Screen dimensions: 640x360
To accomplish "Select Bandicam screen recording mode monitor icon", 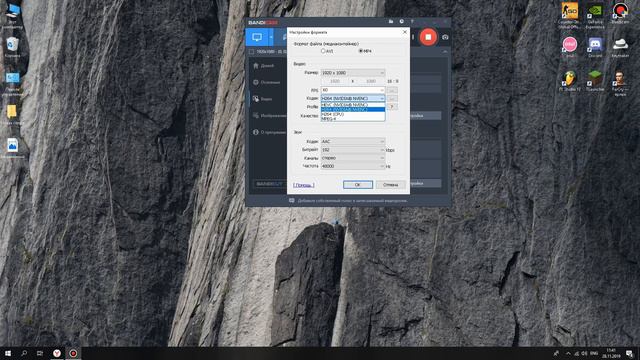I will point(257,37).
